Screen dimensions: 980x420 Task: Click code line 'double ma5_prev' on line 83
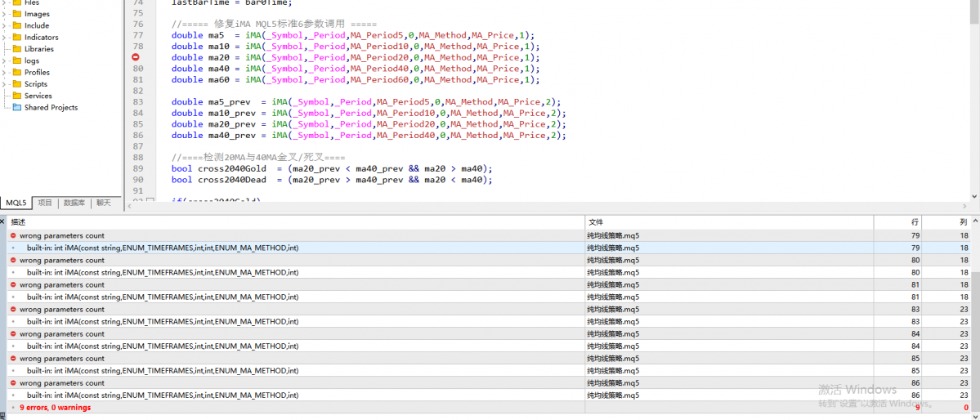pos(366,102)
